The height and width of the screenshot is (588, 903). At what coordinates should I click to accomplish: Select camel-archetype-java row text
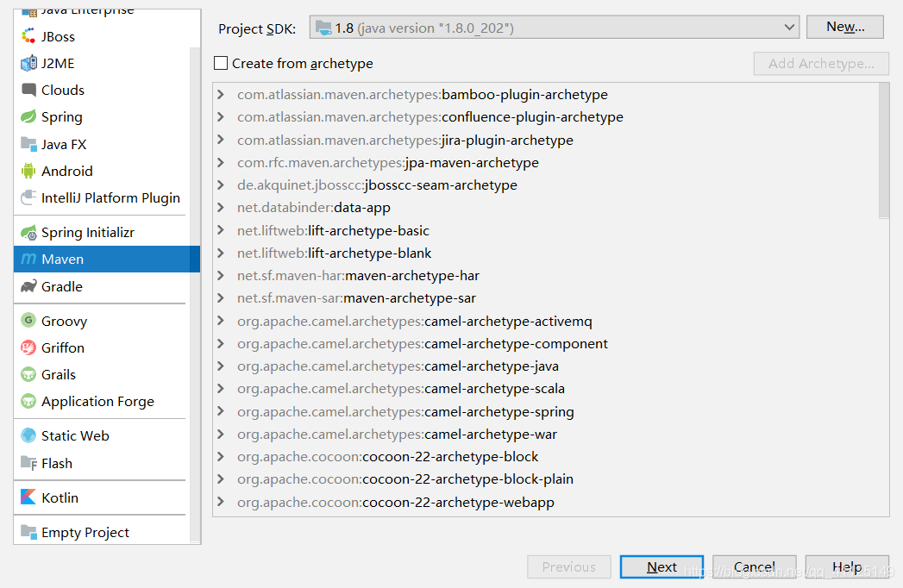pyautogui.click(x=398, y=366)
